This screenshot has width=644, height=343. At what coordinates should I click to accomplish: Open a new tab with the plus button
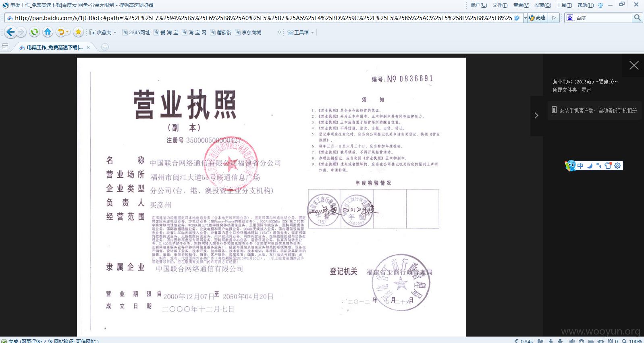click(105, 47)
